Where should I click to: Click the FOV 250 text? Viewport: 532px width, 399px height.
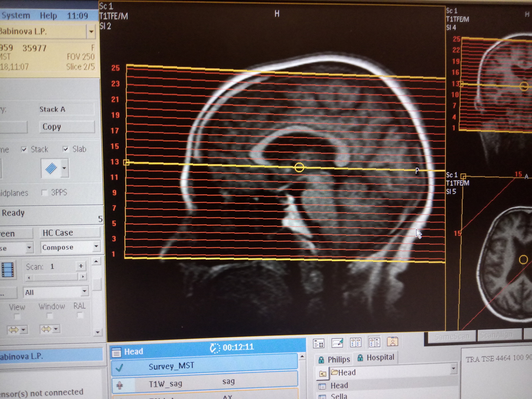tap(81, 57)
